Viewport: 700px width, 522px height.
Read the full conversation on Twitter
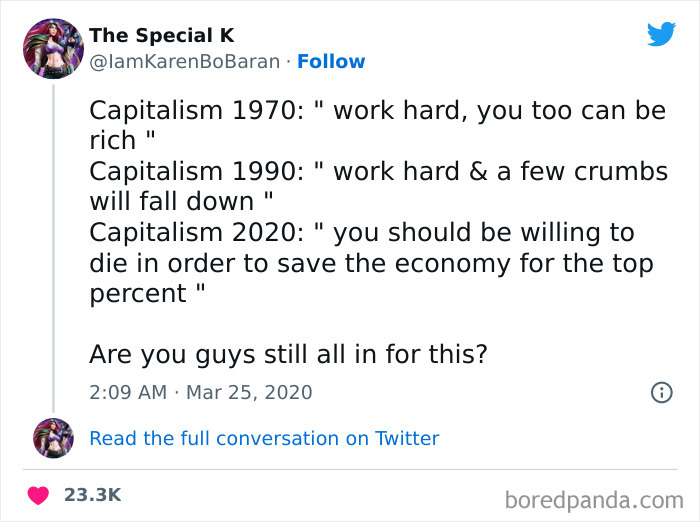[x=264, y=438]
